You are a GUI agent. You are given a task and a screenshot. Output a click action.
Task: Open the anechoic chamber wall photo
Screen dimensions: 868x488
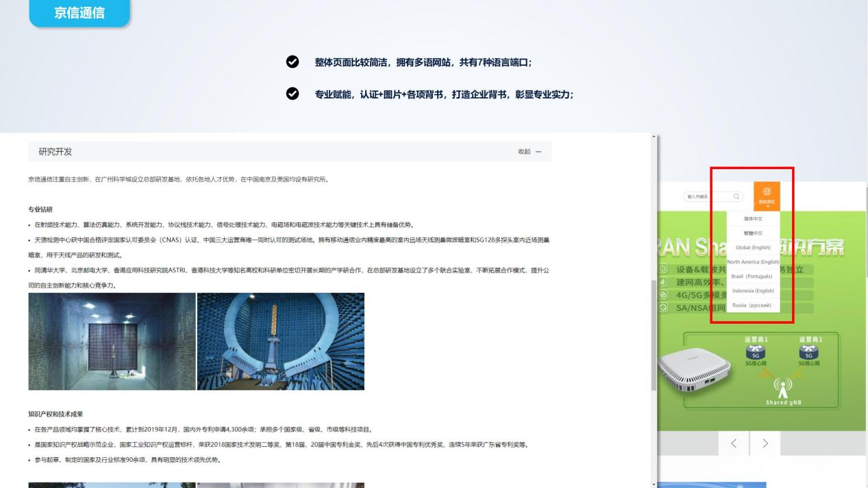[112, 342]
